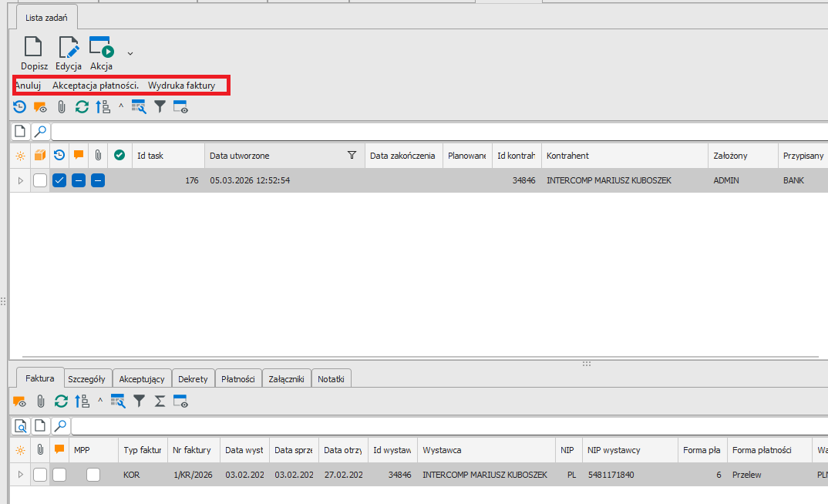Click the history clock icon in the task toolbar
This screenshot has height=504, width=828.
click(19, 107)
